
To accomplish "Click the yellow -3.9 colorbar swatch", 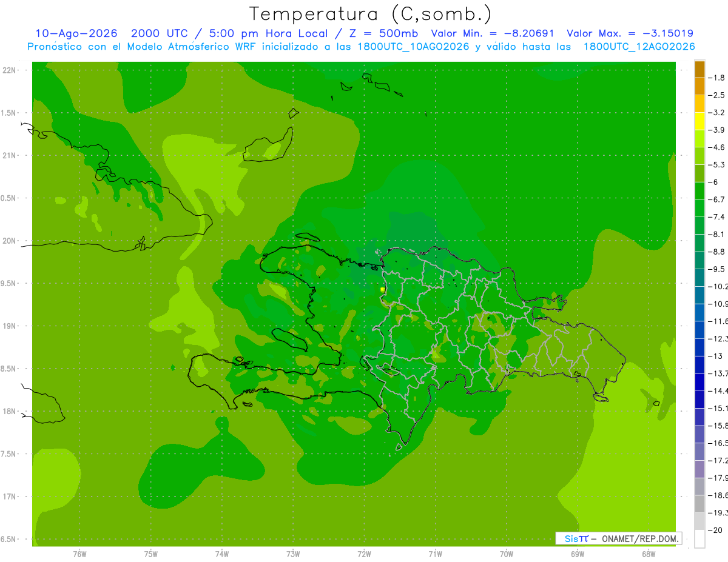I will (699, 121).
